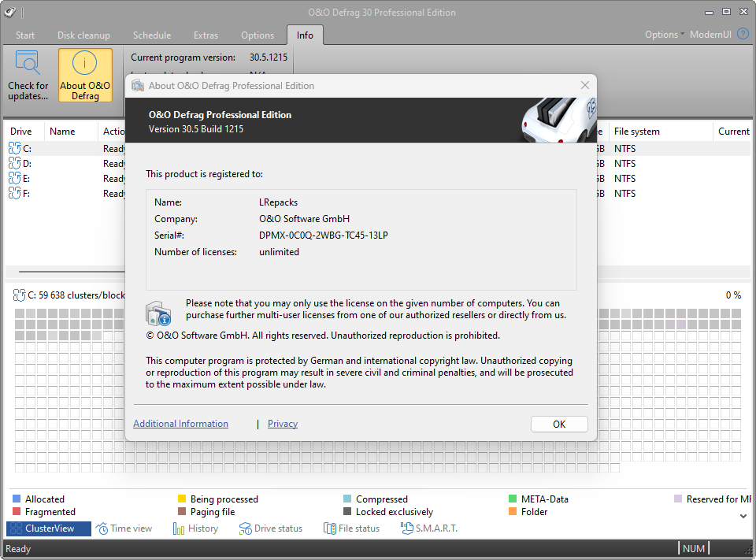Click the Allocated blue legend swatch
The width and height of the screenshot is (756, 560).
click(17, 499)
